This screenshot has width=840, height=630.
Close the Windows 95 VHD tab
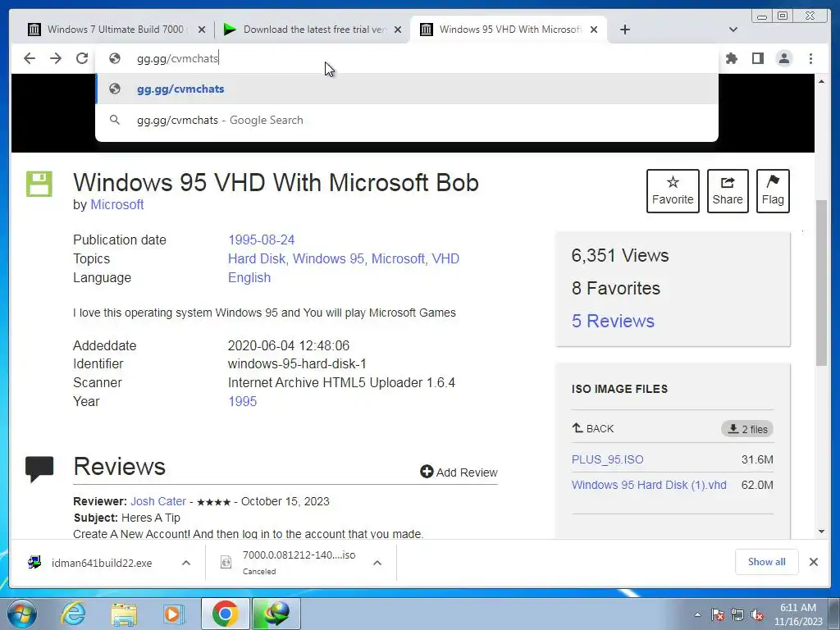pos(594,30)
